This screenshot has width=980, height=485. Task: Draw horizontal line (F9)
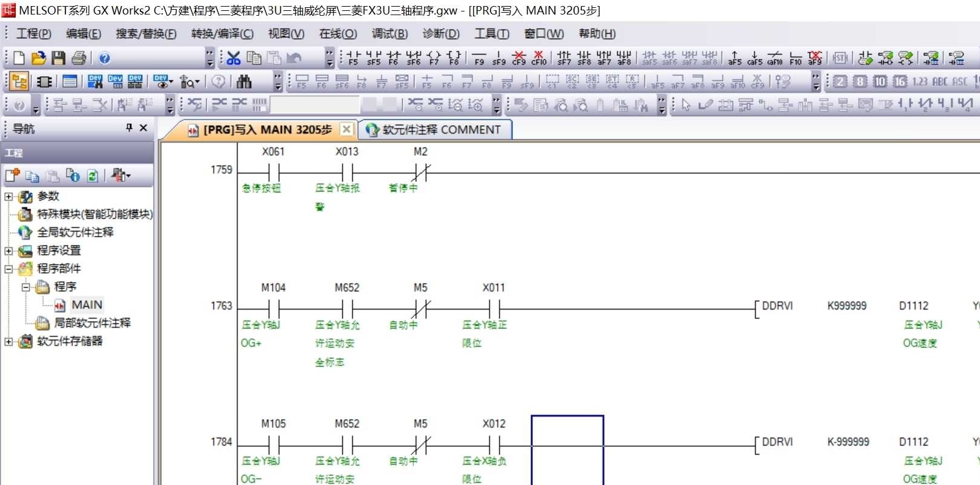coord(479,58)
